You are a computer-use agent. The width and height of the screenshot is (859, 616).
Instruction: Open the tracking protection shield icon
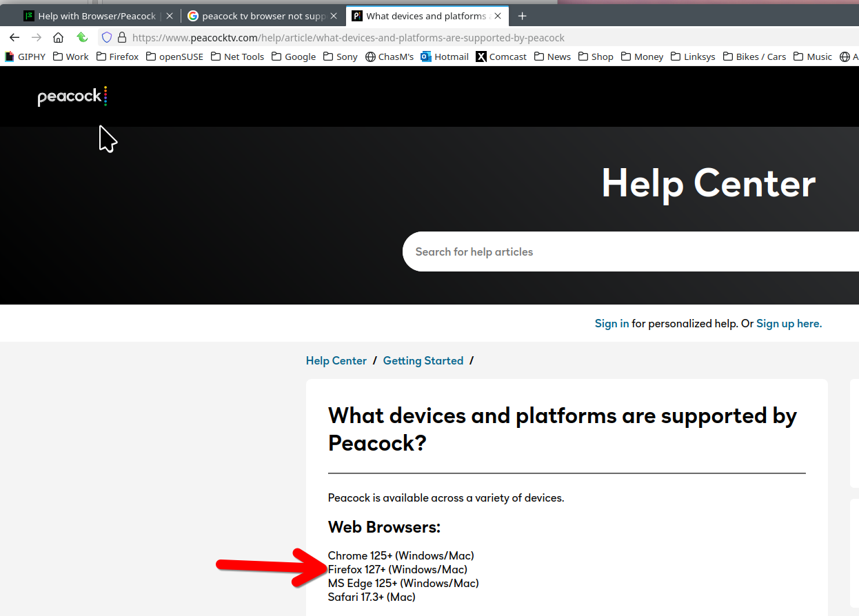pos(106,37)
